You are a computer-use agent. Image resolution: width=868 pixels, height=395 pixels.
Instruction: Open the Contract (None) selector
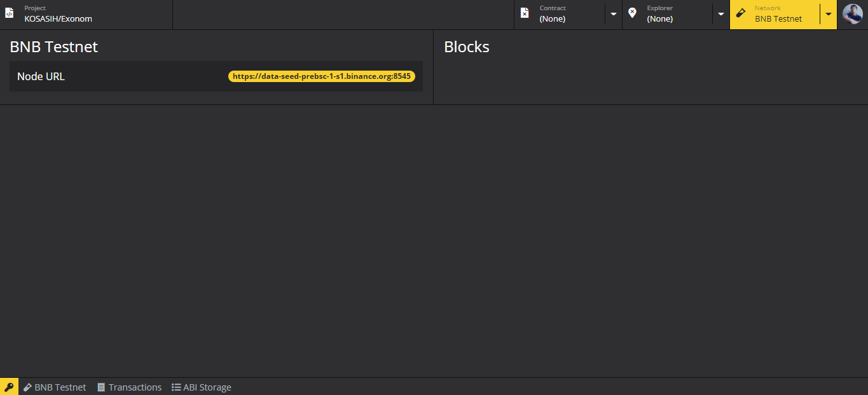click(560, 15)
